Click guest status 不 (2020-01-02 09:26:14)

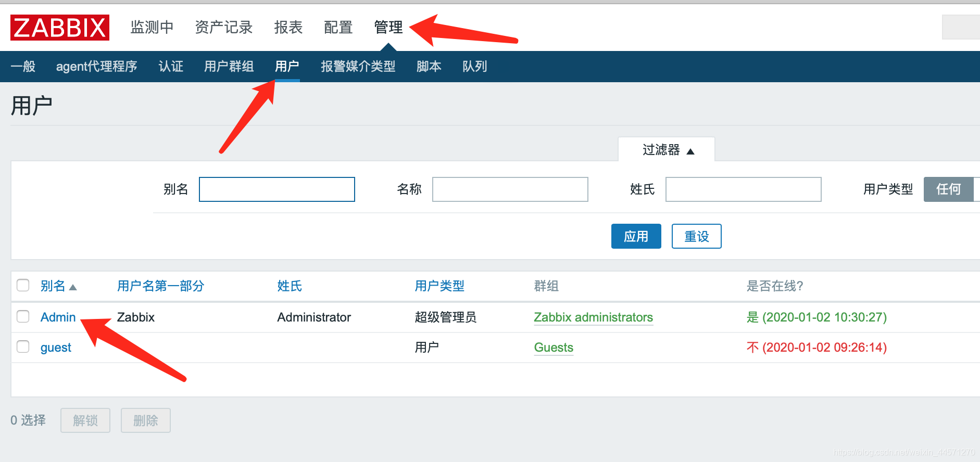pos(816,348)
